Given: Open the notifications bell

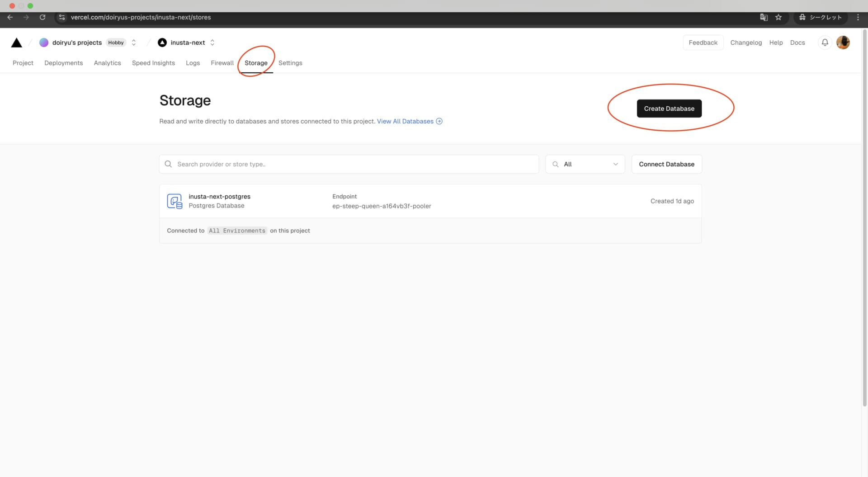Looking at the screenshot, I should pyautogui.click(x=825, y=43).
